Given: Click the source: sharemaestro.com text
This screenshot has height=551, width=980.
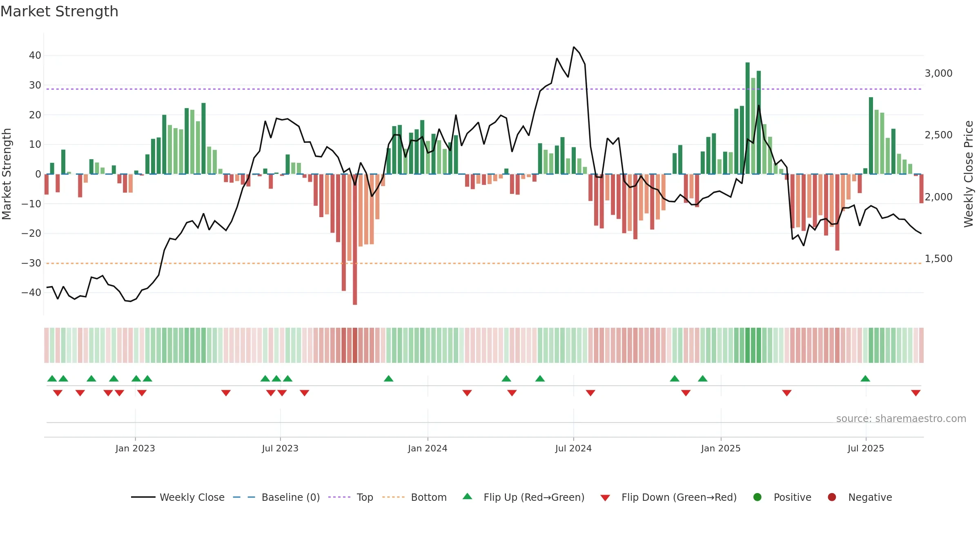Looking at the screenshot, I should pos(901,419).
